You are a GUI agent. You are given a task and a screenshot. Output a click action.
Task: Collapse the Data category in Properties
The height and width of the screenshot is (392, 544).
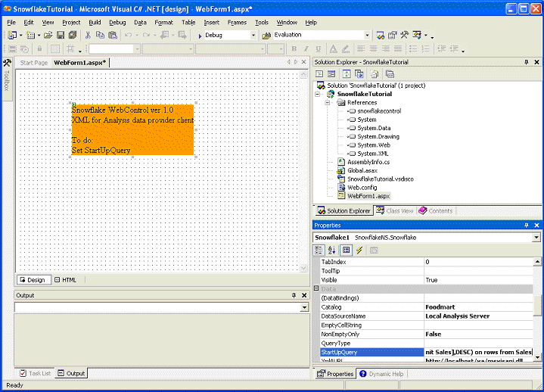tap(316, 288)
